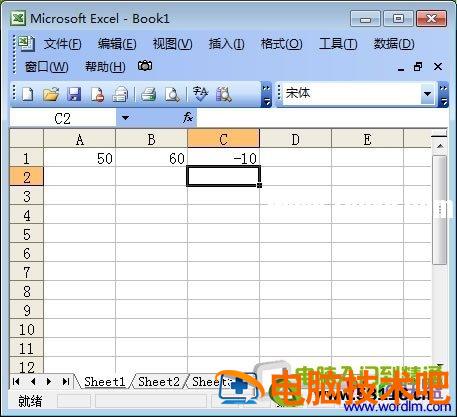
Task: Open the 窗口(W) menu
Action: (46, 67)
